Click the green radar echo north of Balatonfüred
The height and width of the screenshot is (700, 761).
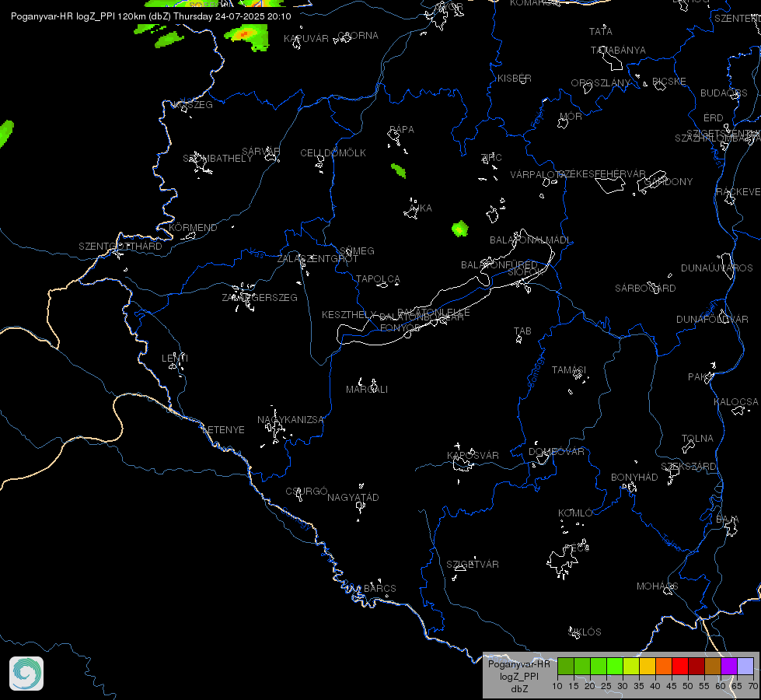[459, 229]
